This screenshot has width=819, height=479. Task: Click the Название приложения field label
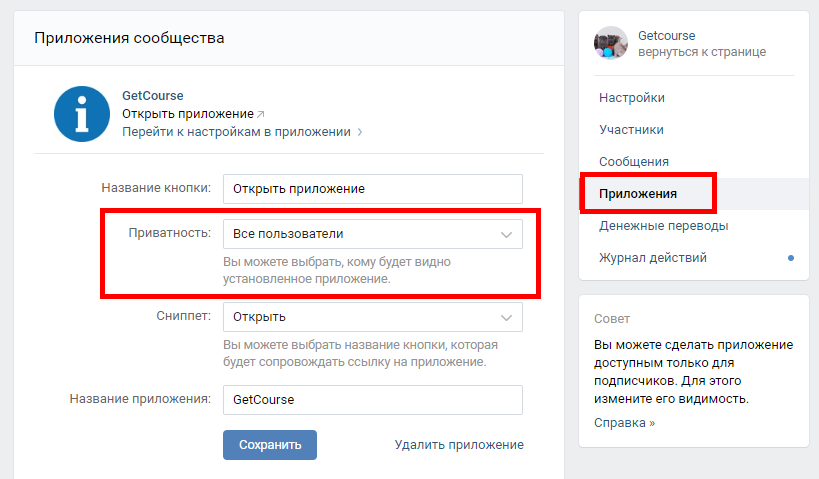point(140,399)
